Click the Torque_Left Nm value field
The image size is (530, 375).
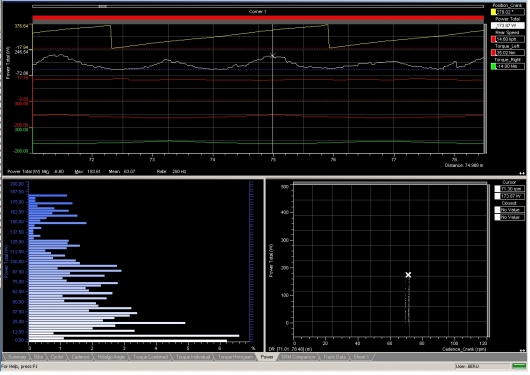pos(510,53)
